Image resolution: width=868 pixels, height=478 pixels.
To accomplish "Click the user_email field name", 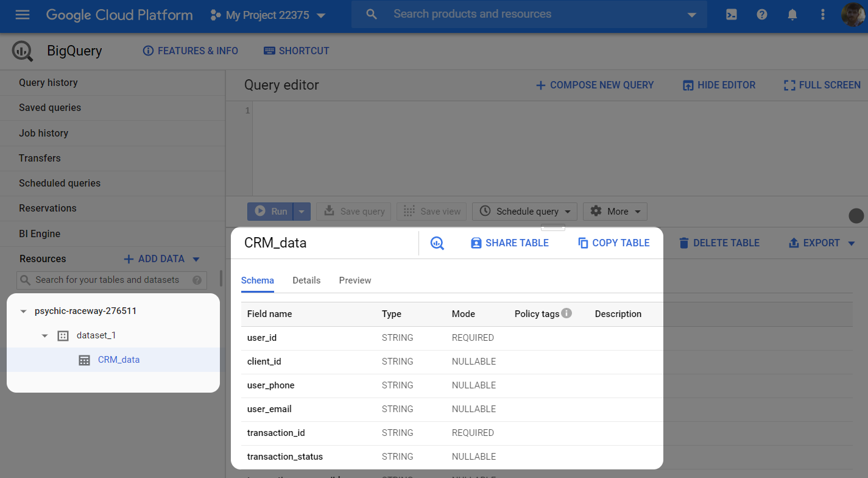I will pos(269,409).
